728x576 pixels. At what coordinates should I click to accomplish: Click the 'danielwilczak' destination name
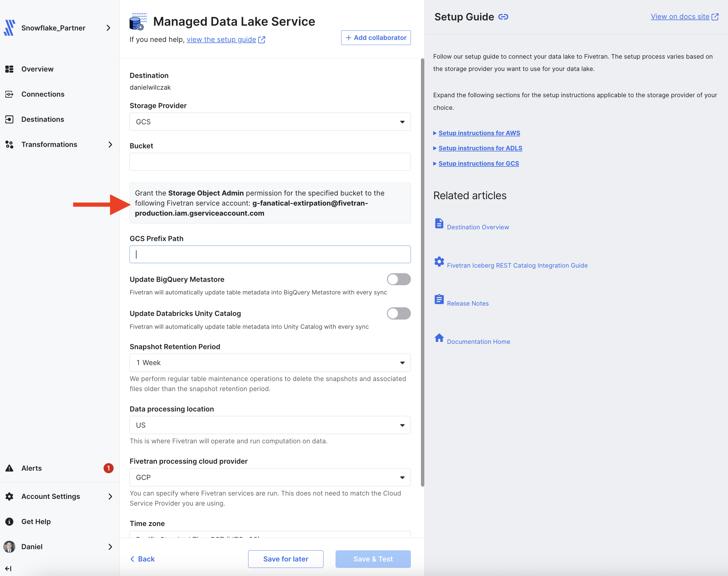click(x=150, y=88)
